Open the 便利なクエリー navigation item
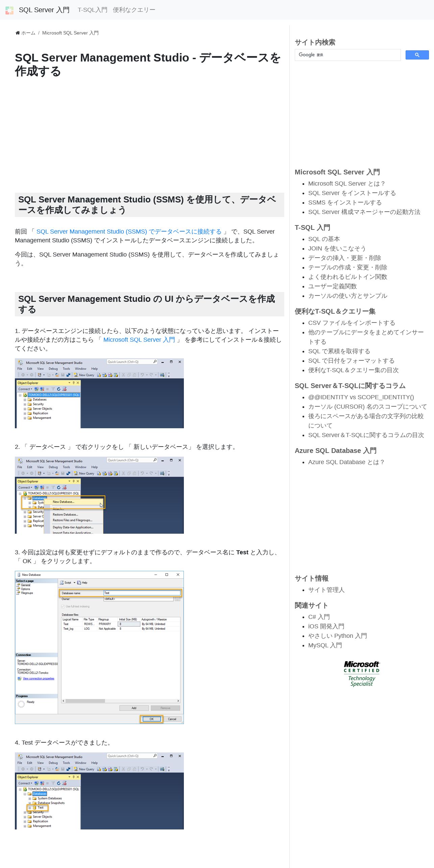This screenshot has height=868, width=434. point(134,10)
